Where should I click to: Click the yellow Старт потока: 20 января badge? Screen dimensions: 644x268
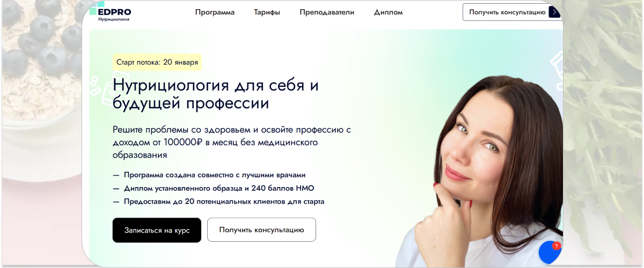[x=157, y=62]
